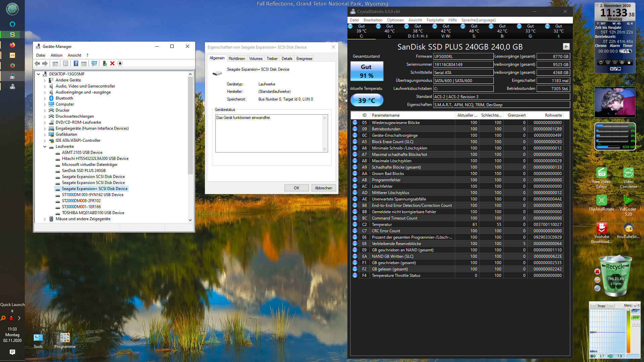Click the Abbrechen button
Image resolution: width=644 pixels, height=362 pixels.
pos(323,188)
